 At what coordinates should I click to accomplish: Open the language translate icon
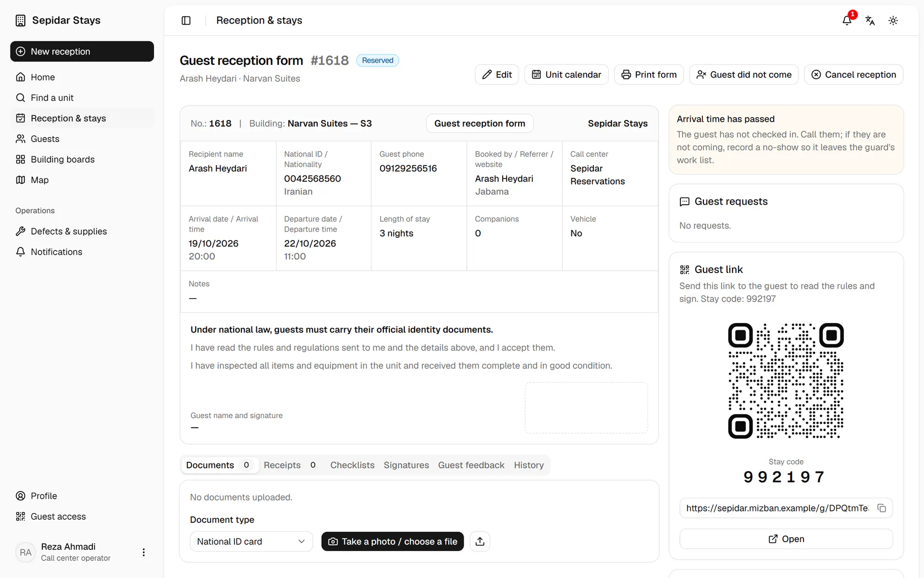tap(870, 20)
